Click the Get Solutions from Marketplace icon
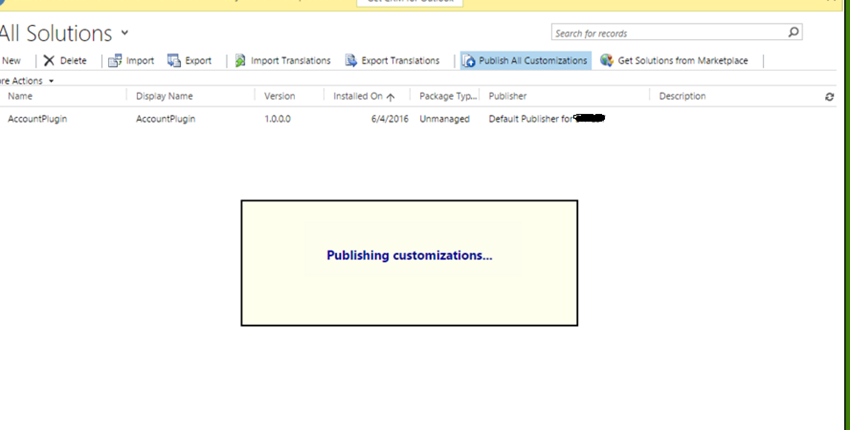Viewport: 850px width, 430px height. pyautogui.click(x=607, y=61)
